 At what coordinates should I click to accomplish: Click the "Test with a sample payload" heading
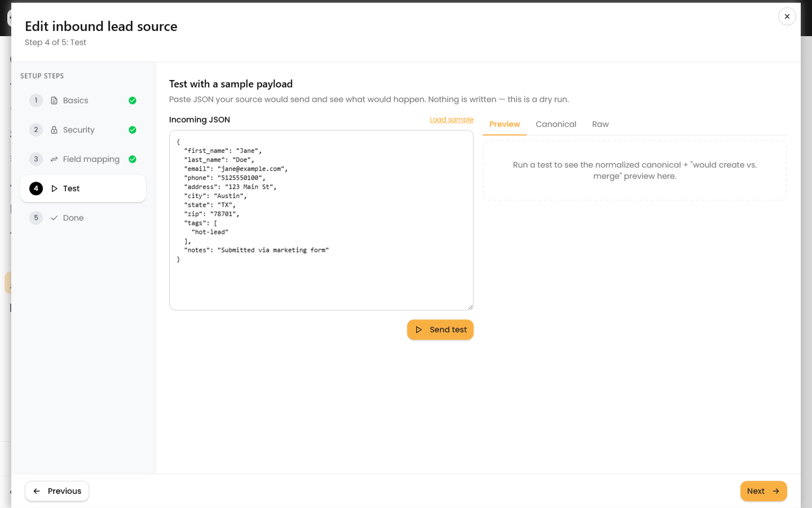click(231, 84)
